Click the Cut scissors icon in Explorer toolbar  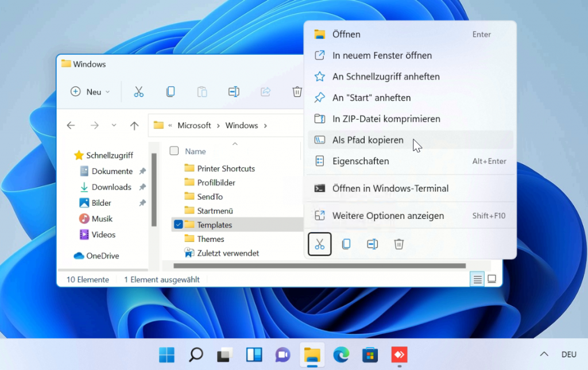pyautogui.click(x=138, y=92)
